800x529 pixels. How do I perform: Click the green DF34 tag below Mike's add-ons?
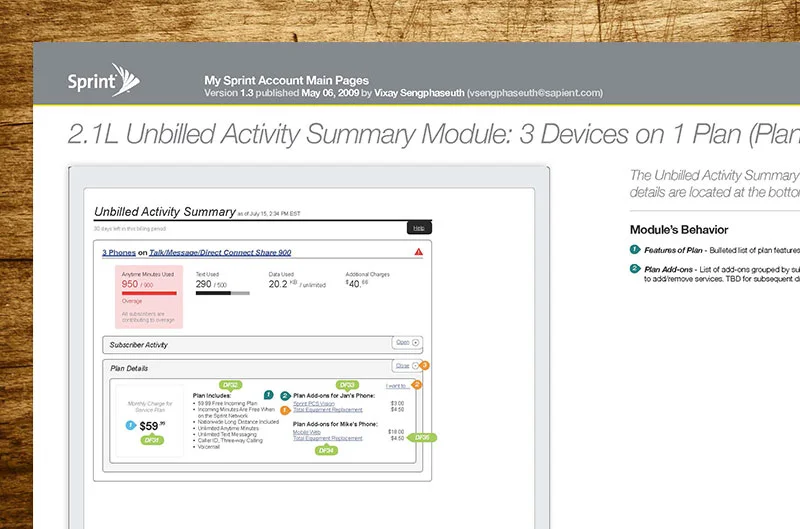coord(326,450)
